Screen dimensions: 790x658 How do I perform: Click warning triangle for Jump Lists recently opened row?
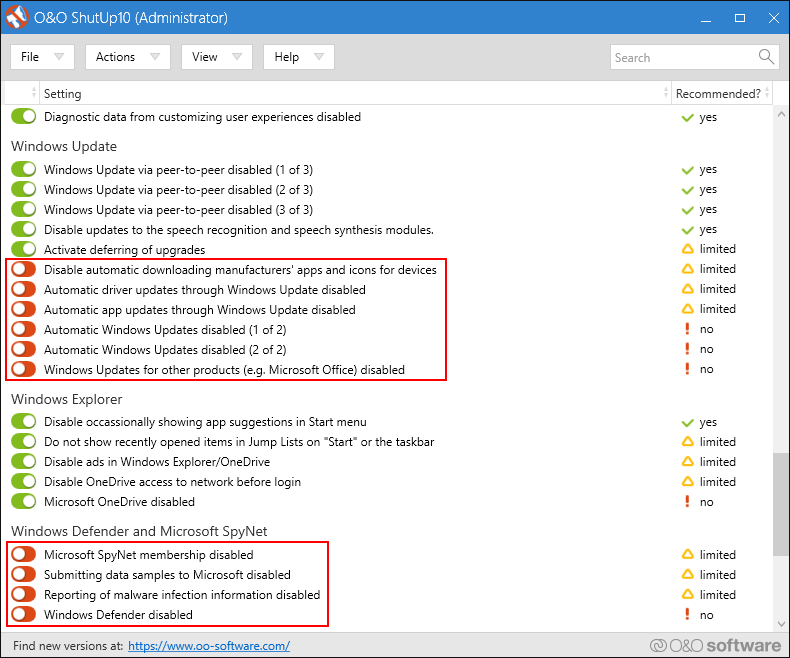687,441
